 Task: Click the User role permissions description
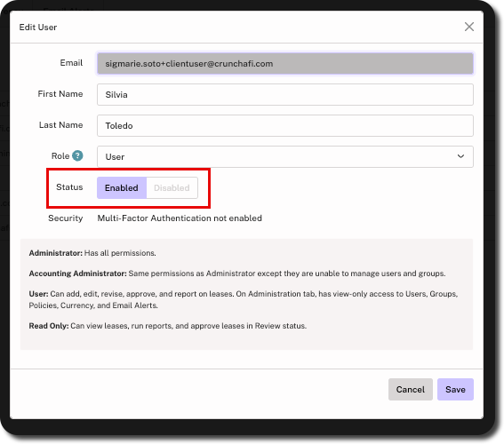244,299
